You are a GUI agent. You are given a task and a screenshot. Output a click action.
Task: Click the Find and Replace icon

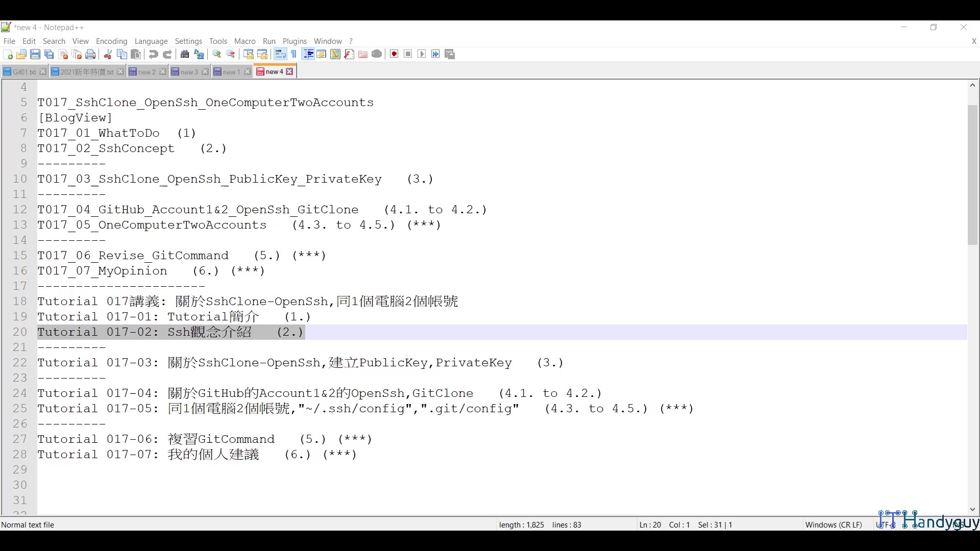pos(199,54)
